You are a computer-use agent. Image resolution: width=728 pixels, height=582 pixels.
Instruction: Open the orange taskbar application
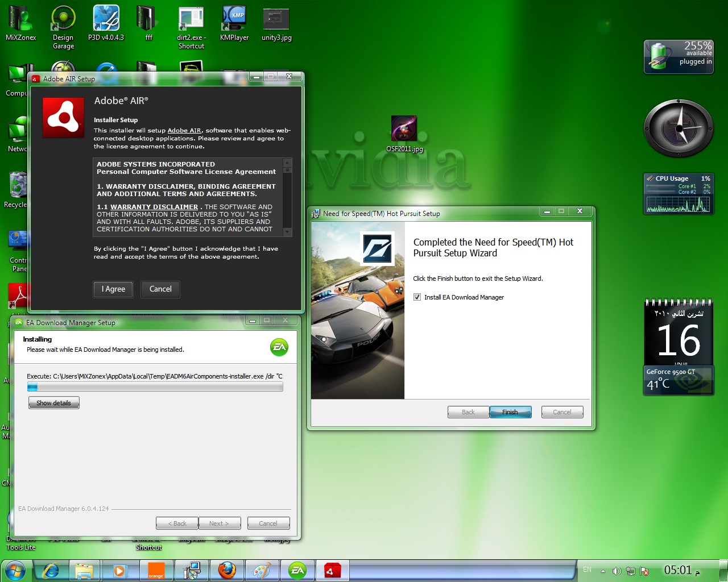(x=155, y=571)
